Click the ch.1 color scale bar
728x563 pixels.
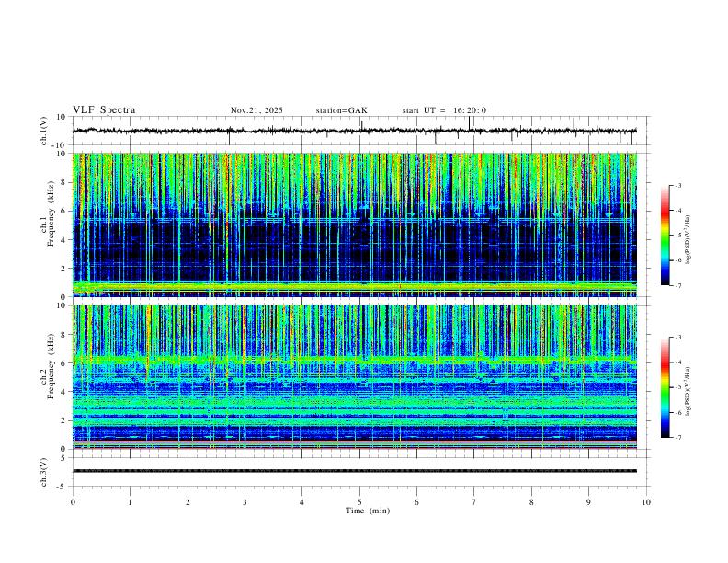click(665, 236)
